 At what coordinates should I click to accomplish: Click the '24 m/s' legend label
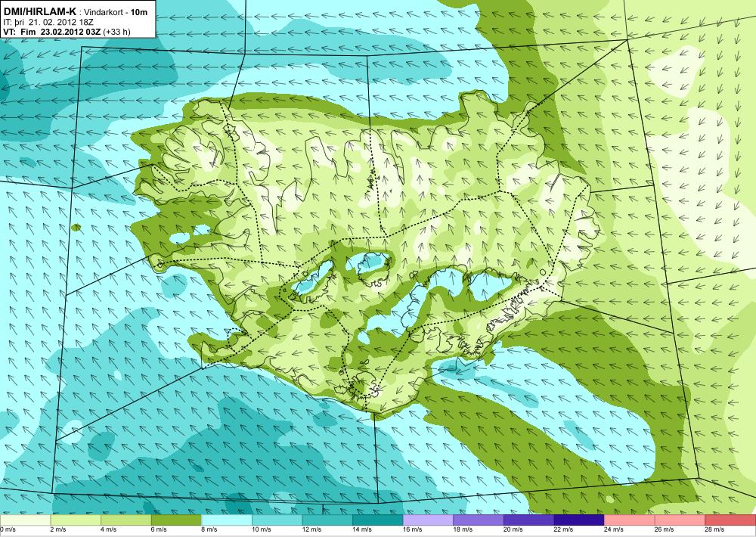614,529
